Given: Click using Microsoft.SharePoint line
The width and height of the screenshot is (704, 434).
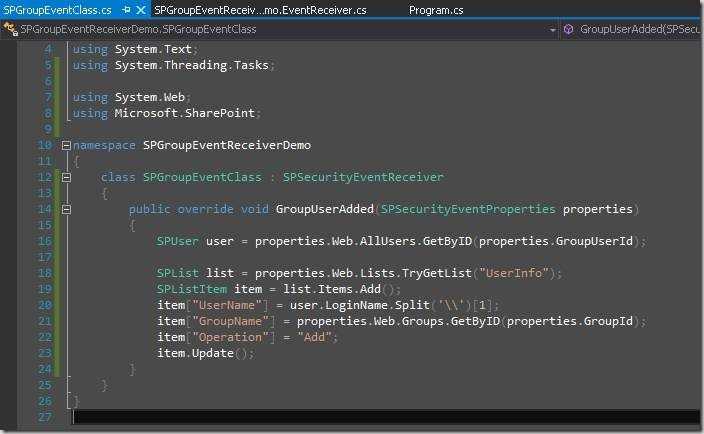Looking at the screenshot, I should 166,113.
